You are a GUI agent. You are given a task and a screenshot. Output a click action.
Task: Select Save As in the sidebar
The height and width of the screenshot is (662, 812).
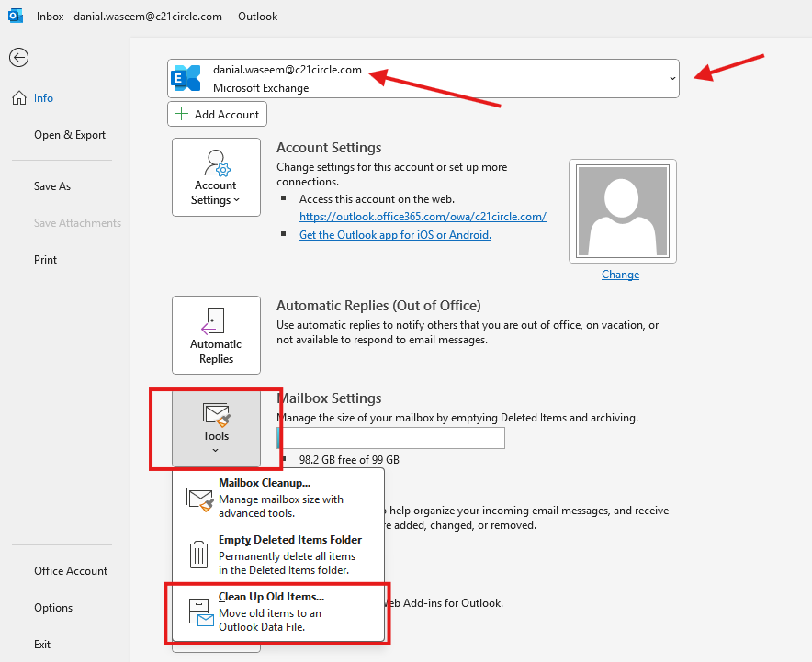point(52,186)
